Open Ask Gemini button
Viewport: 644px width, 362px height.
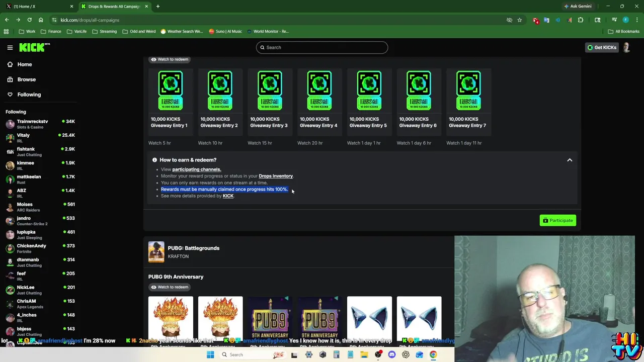[578, 7]
